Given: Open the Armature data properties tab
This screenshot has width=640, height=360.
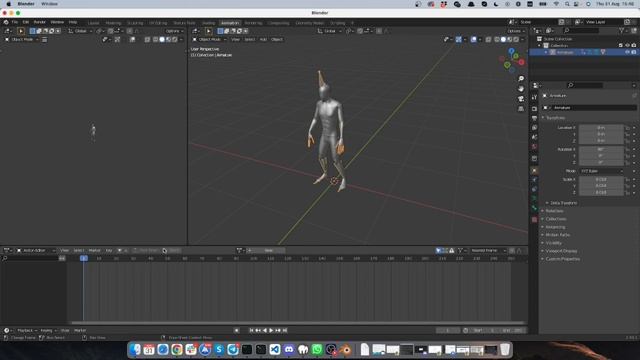Looking at the screenshot, I should 534,199.
